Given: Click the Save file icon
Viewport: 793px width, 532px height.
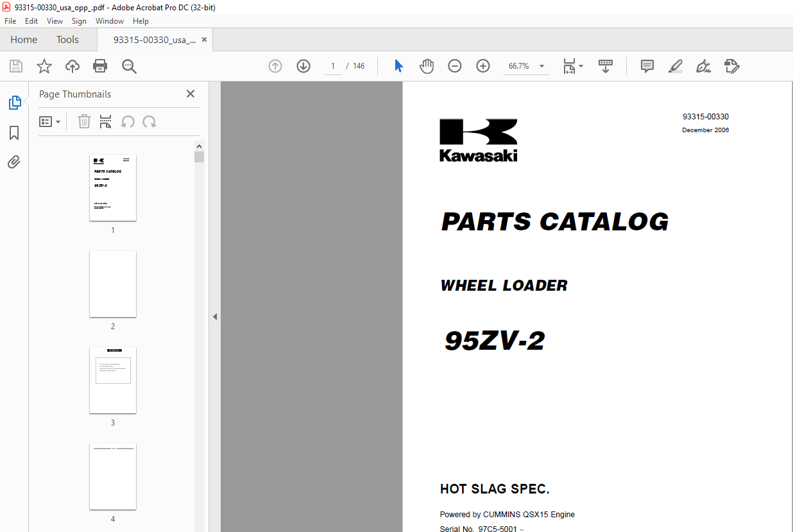Looking at the screenshot, I should pyautogui.click(x=16, y=66).
